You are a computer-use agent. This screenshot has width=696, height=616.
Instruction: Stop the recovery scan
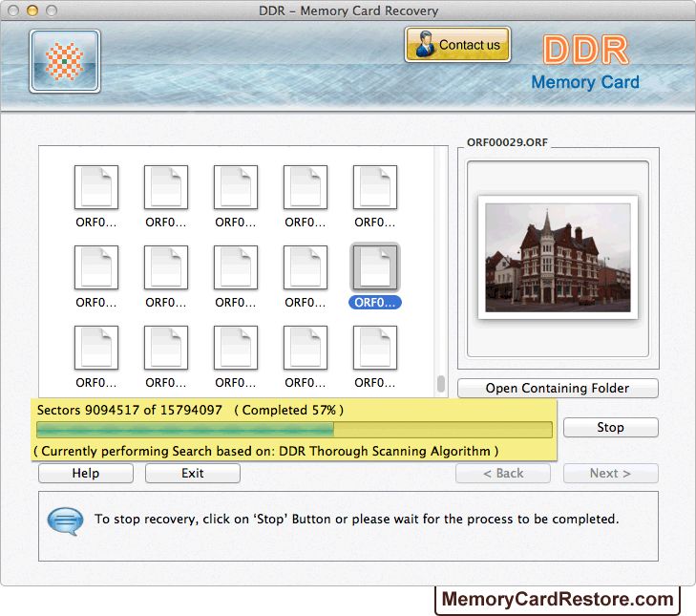[611, 427]
